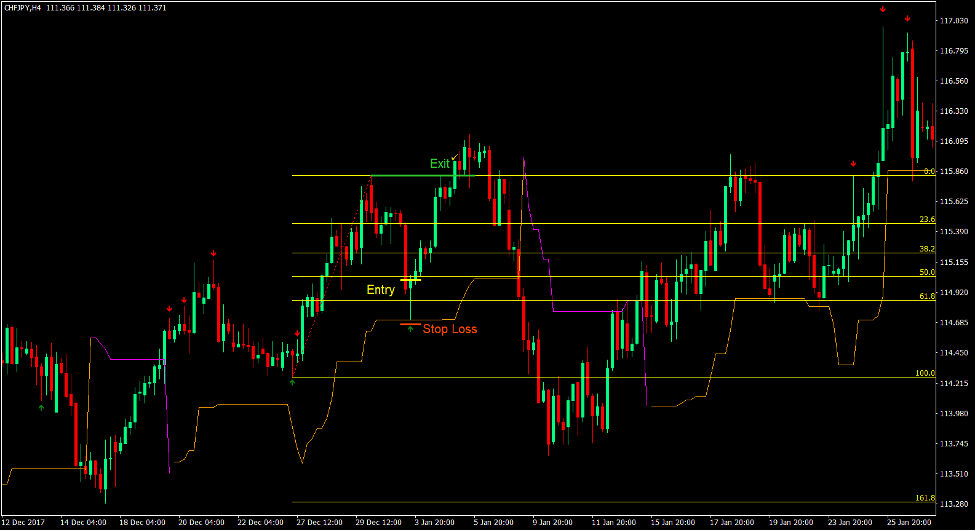Select red down arrow above the 20 Dec peak
Screen dimensions: 977x531
(x=213, y=254)
